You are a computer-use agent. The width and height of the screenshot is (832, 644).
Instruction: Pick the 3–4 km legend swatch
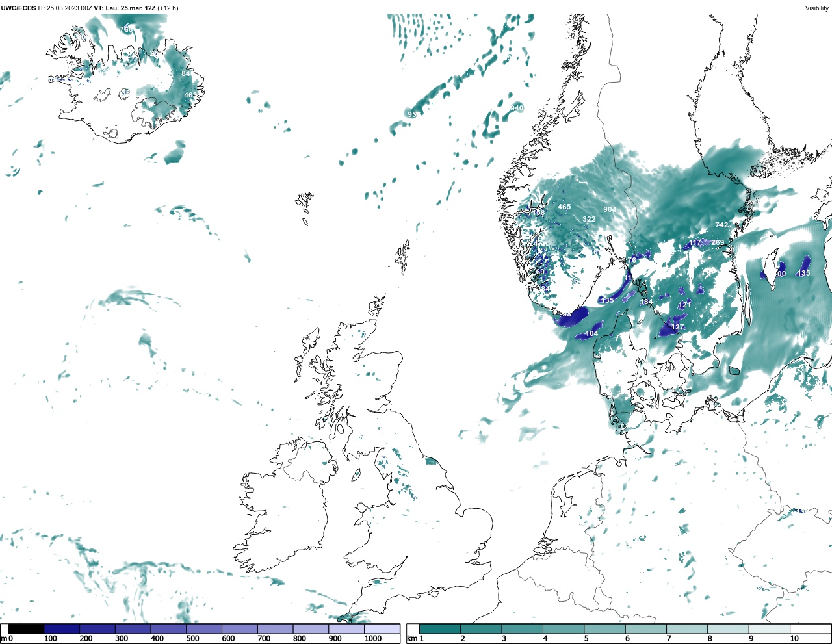pyautogui.click(x=522, y=629)
